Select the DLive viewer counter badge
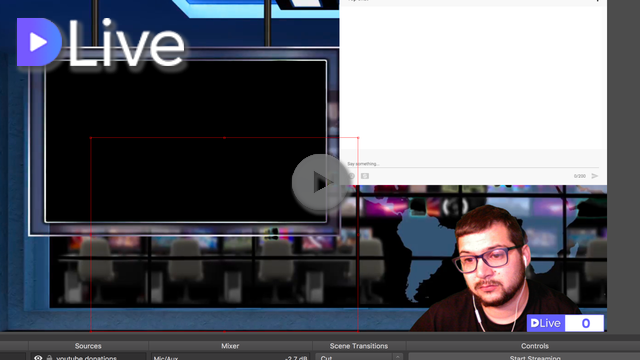The image size is (640, 360). coord(565,323)
